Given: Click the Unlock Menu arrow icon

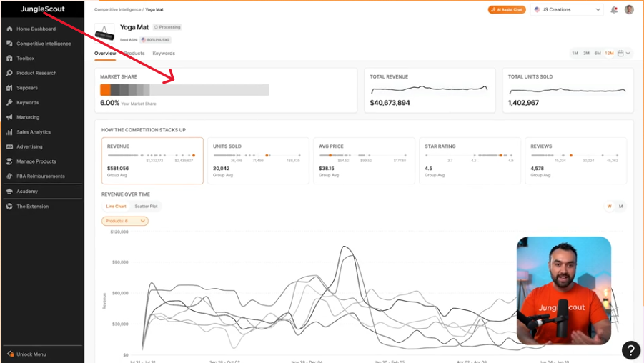Looking at the screenshot, I should (11, 354).
